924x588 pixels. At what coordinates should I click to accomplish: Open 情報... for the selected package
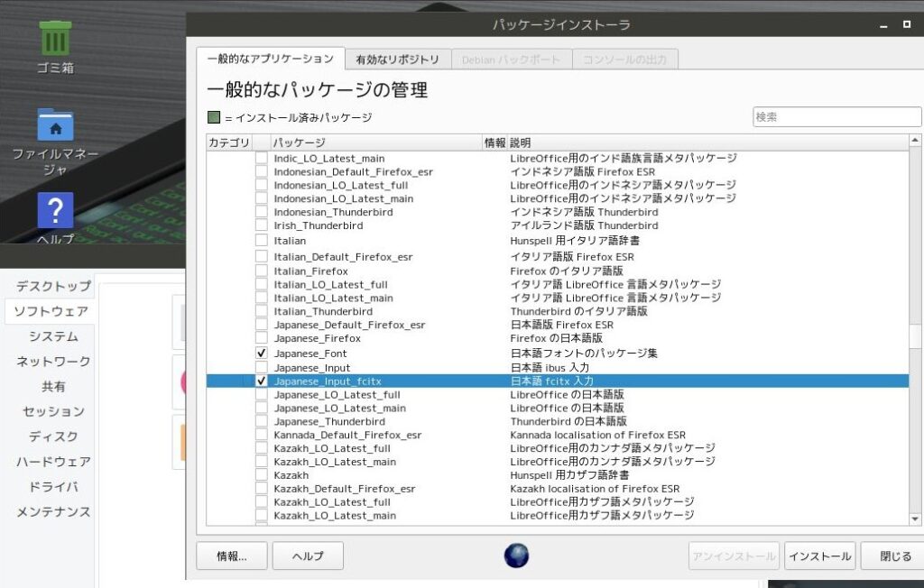231,556
